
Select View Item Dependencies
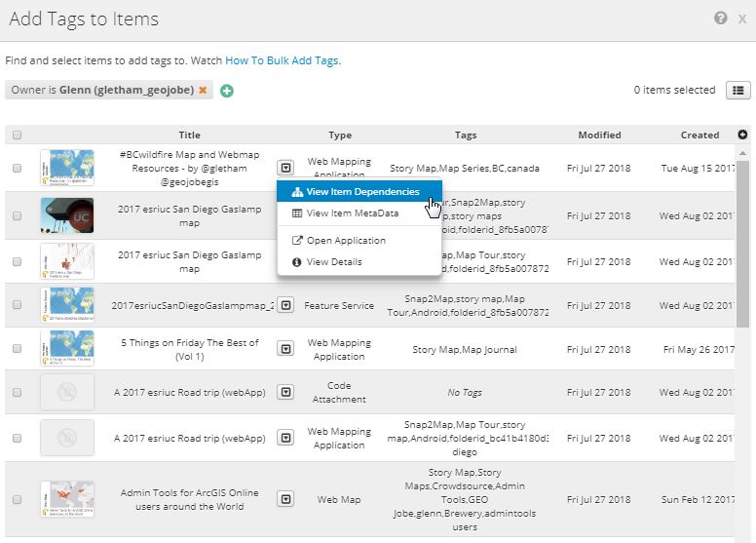click(x=361, y=192)
